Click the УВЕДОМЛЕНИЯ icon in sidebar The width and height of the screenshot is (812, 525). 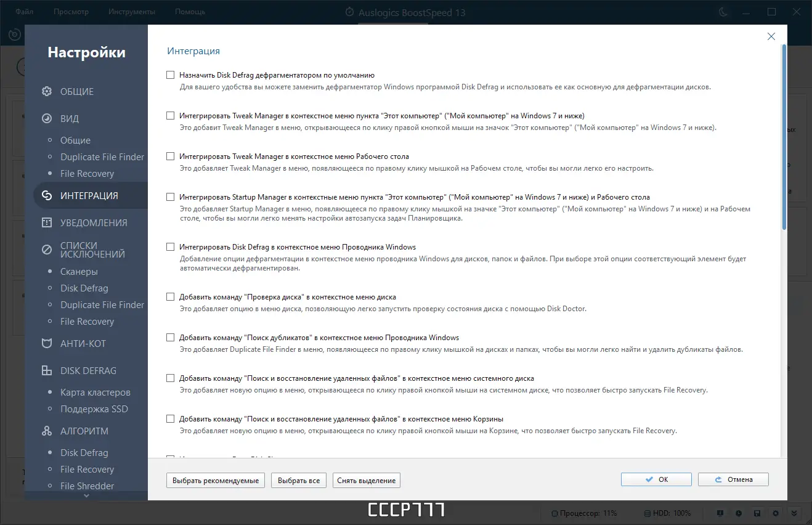pyautogui.click(x=47, y=222)
